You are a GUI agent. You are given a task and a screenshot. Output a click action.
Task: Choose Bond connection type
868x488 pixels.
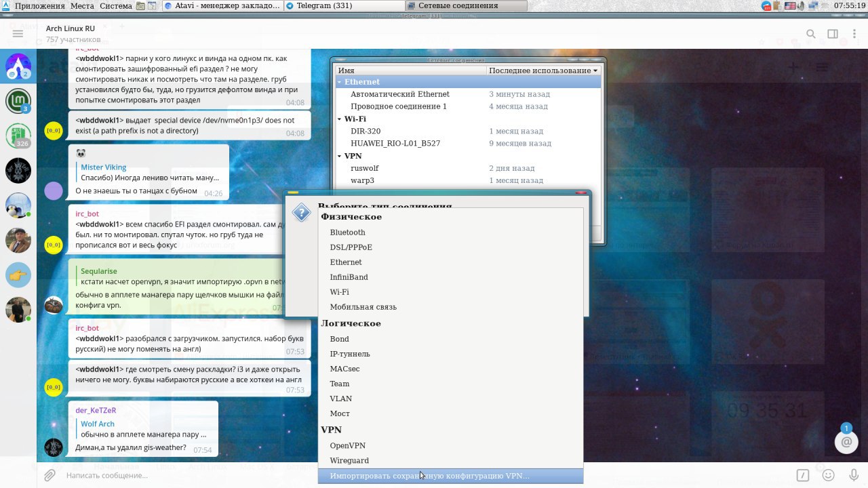tap(450, 339)
